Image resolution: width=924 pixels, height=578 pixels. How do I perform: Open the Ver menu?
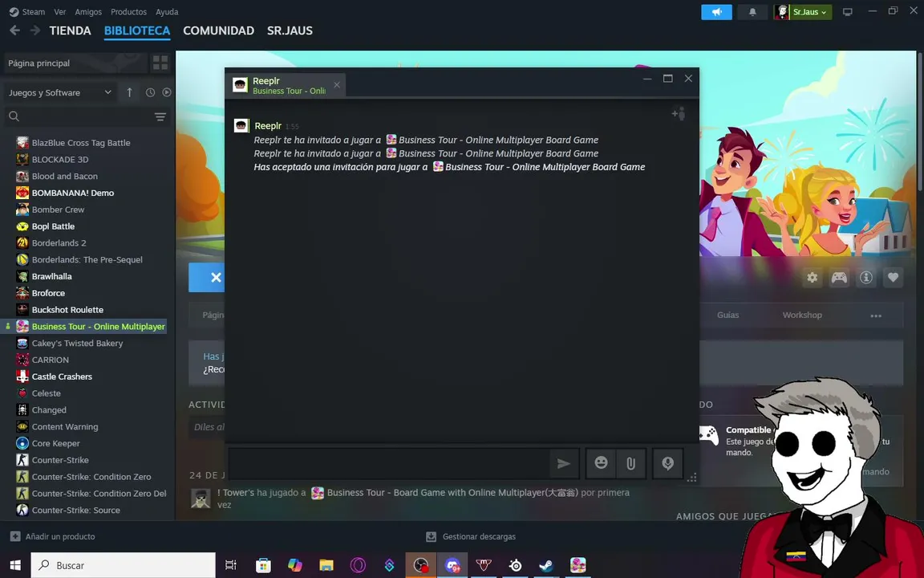(60, 12)
